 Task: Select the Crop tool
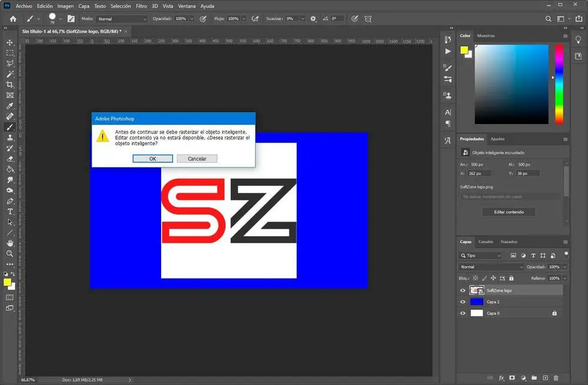click(10, 85)
